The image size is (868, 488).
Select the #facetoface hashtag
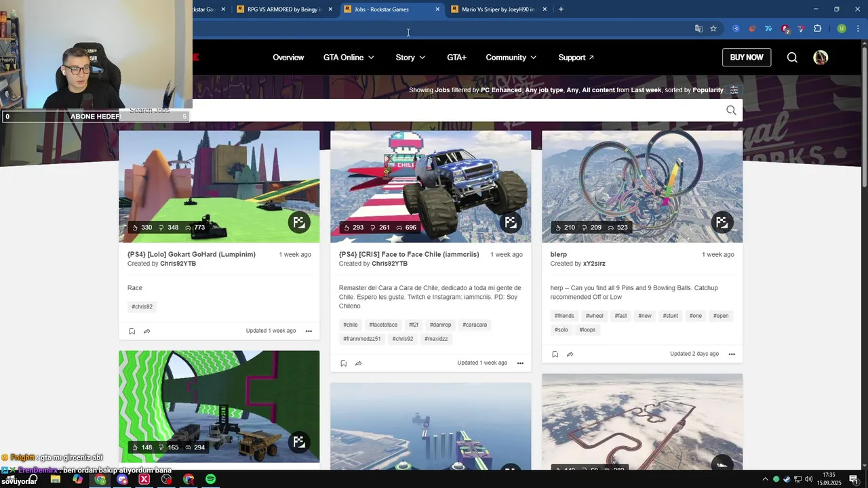(x=383, y=325)
